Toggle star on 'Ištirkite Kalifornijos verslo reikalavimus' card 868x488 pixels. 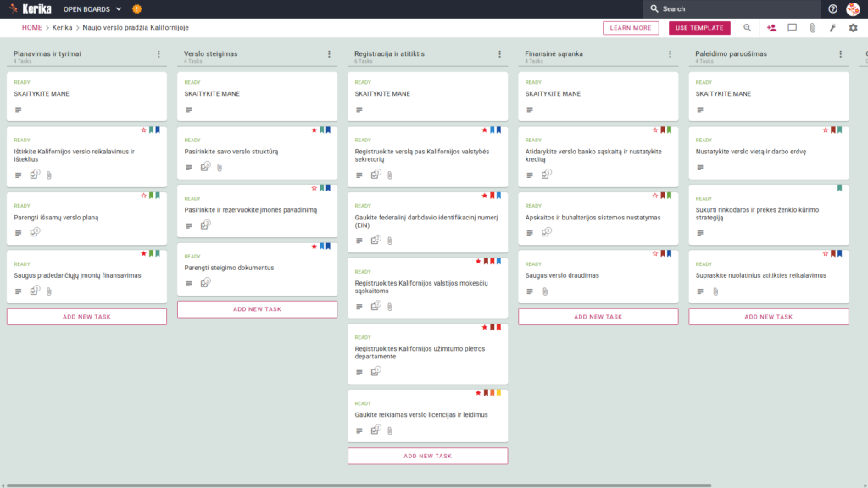coord(144,130)
